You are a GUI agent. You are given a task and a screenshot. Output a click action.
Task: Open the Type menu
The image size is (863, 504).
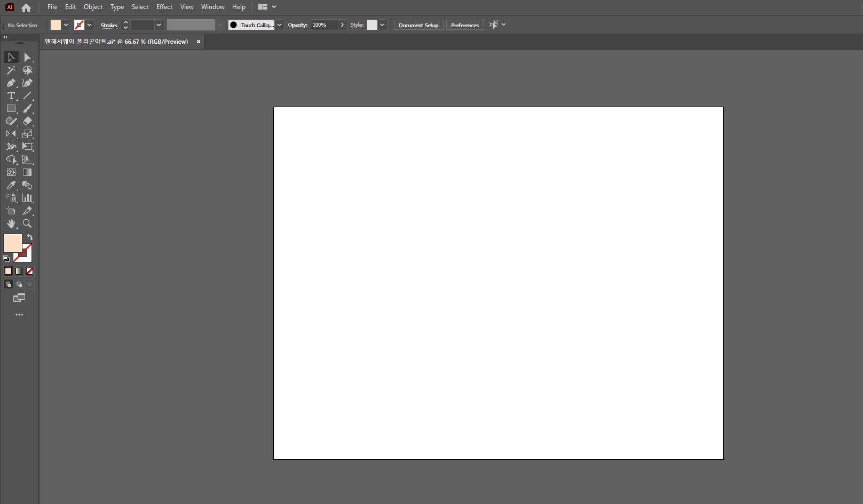pos(117,7)
